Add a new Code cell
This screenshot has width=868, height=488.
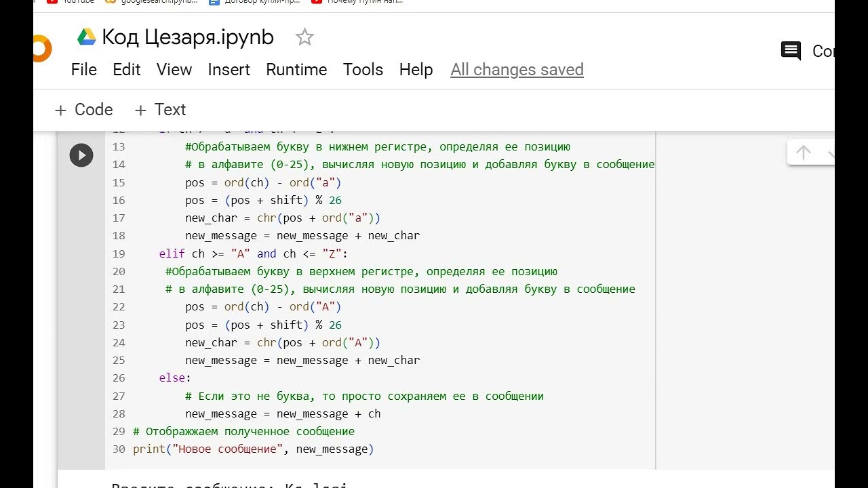pos(84,110)
